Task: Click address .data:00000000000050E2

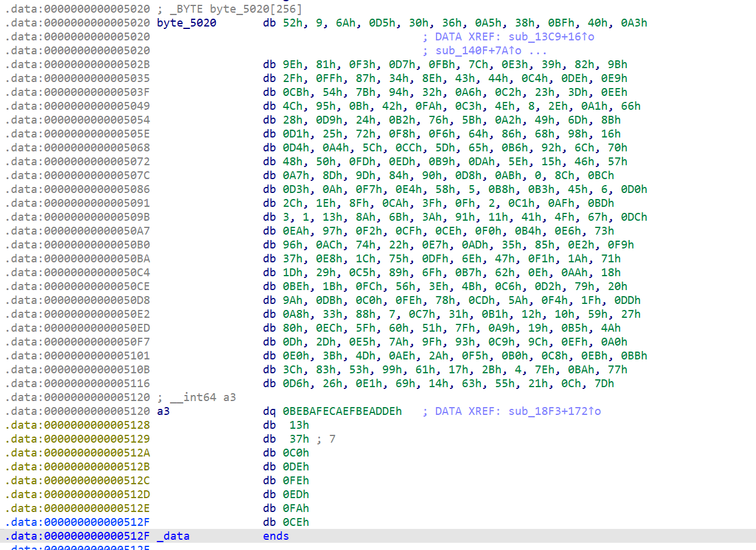Action: pos(78,314)
